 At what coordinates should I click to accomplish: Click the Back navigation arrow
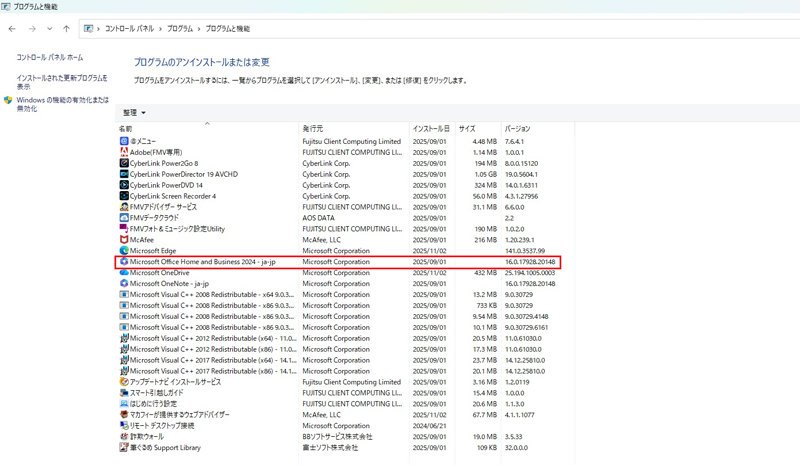point(12,29)
